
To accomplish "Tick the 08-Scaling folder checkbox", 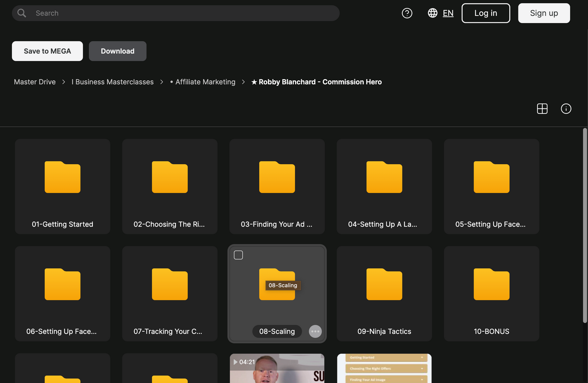I will coord(238,255).
